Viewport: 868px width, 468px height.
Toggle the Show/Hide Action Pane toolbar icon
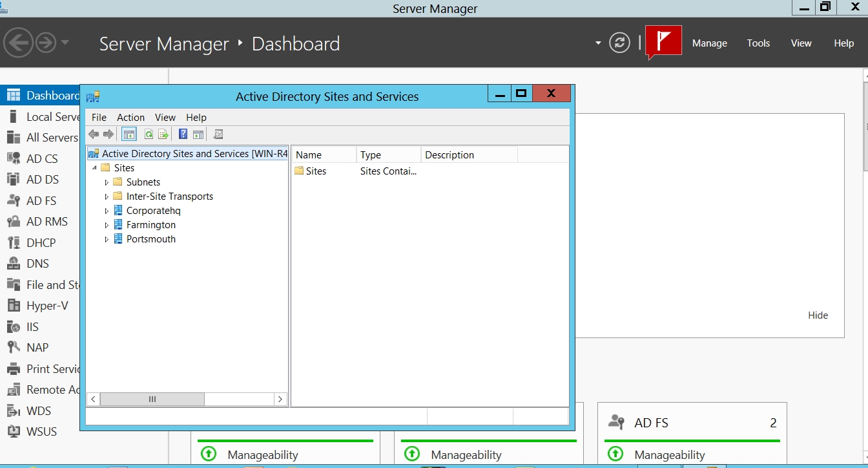(198, 134)
